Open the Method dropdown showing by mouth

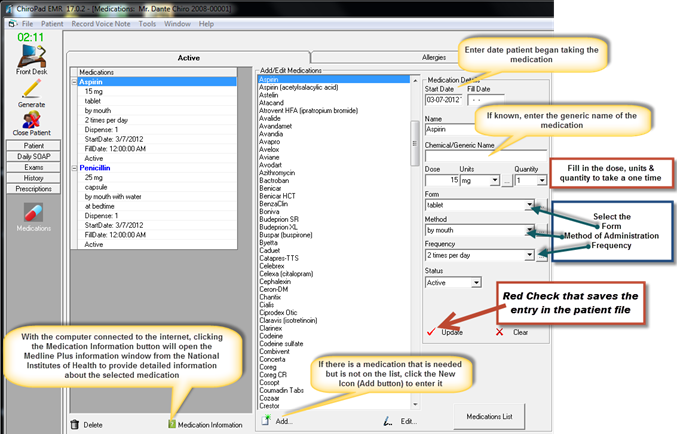[529, 230]
